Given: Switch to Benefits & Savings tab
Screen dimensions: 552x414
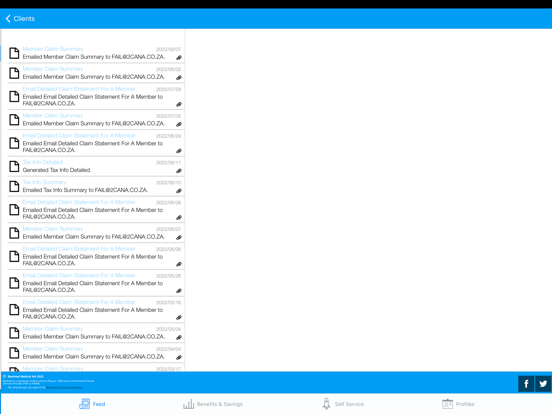Looking at the screenshot, I should (213, 404).
